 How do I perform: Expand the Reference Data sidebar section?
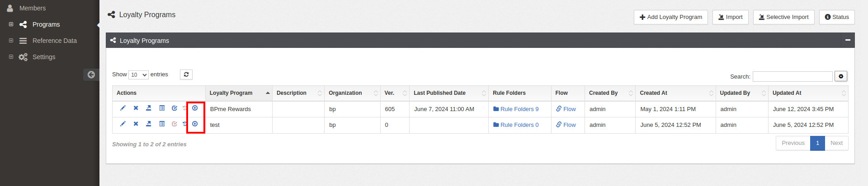(x=11, y=41)
